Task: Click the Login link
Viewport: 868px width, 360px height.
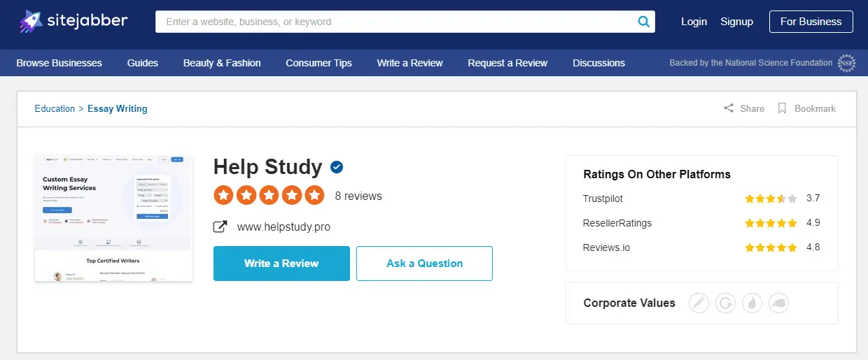Action: (694, 22)
